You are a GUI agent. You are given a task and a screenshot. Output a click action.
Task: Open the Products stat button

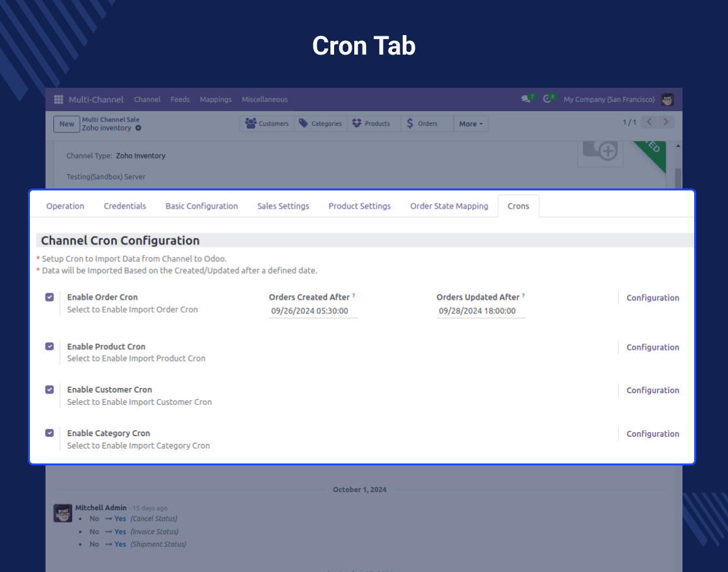pos(374,123)
